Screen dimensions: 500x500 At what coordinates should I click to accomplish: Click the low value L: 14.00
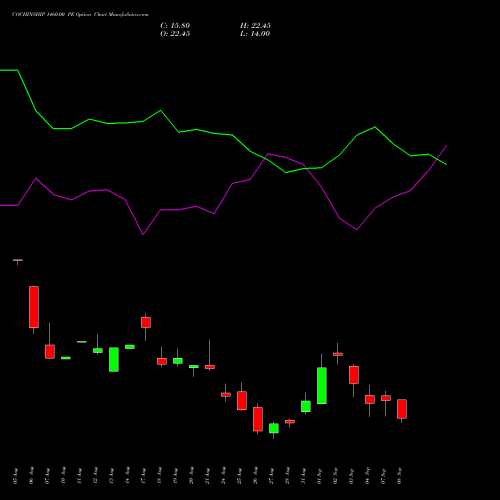click(x=255, y=34)
